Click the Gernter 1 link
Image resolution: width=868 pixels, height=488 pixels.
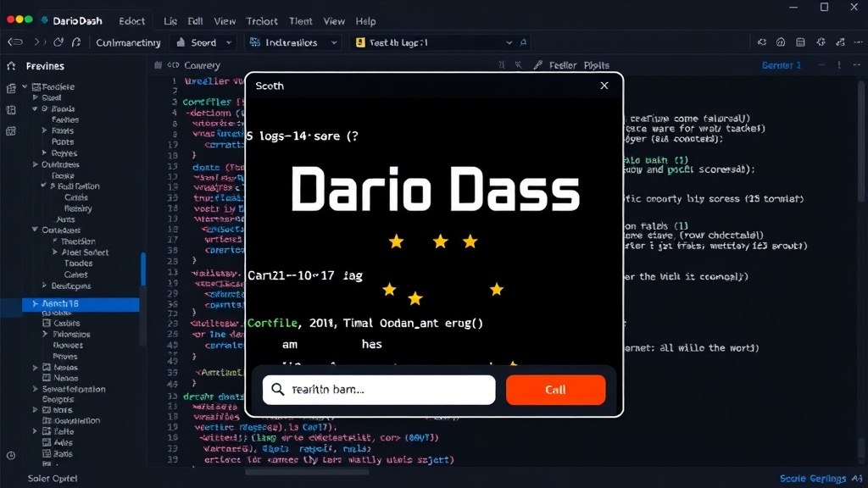point(781,65)
